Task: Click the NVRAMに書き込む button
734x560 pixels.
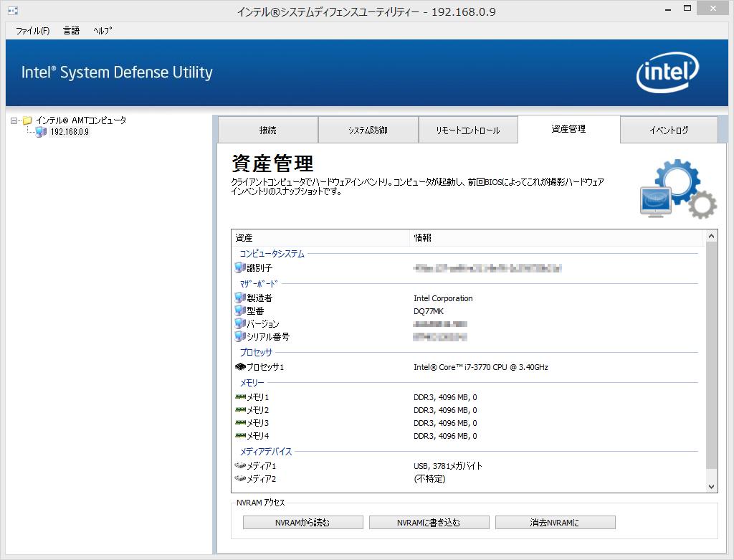Action: coord(429,523)
